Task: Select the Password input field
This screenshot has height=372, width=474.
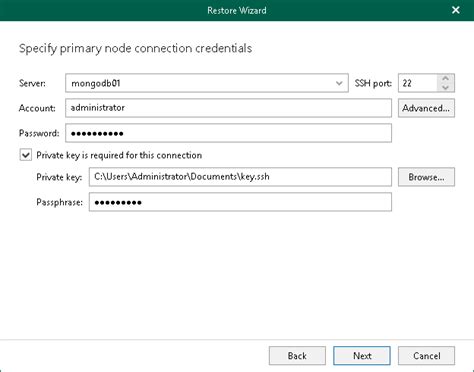Action: (228, 133)
